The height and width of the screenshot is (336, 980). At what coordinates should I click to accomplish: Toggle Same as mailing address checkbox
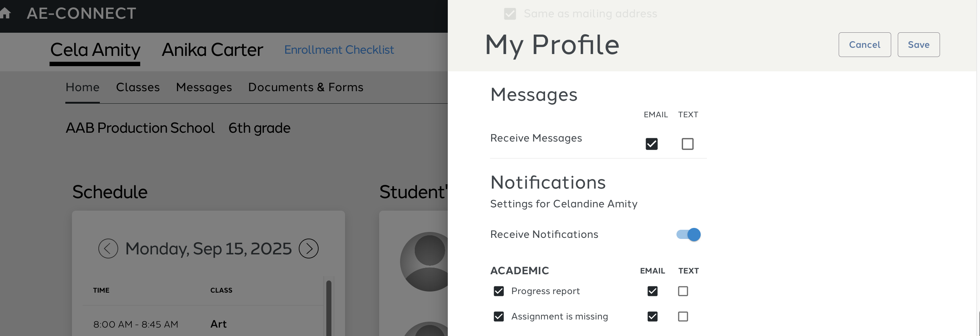pyautogui.click(x=510, y=14)
